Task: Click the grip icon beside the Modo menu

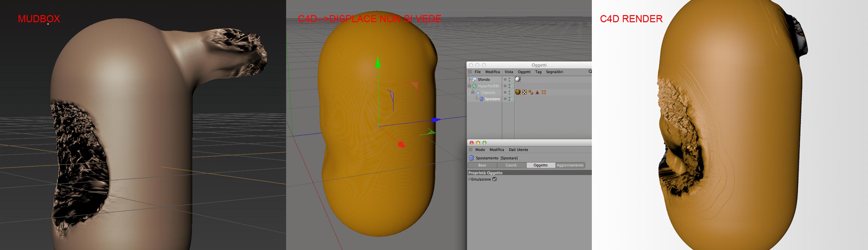Action: click(x=471, y=150)
